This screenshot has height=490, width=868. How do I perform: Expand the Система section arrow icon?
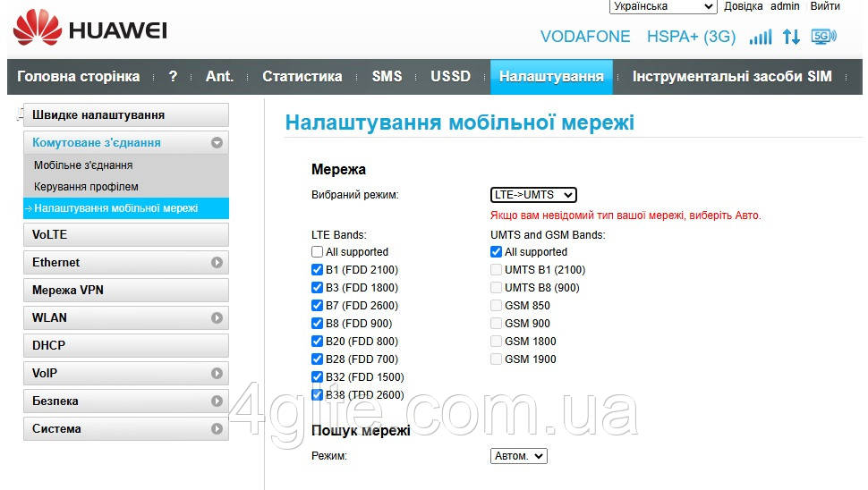click(x=217, y=429)
